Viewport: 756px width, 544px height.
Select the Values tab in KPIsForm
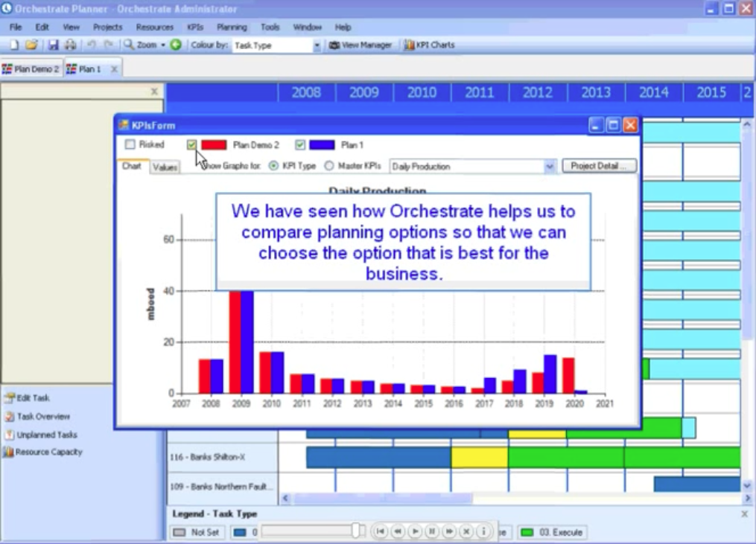click(165, 167)
